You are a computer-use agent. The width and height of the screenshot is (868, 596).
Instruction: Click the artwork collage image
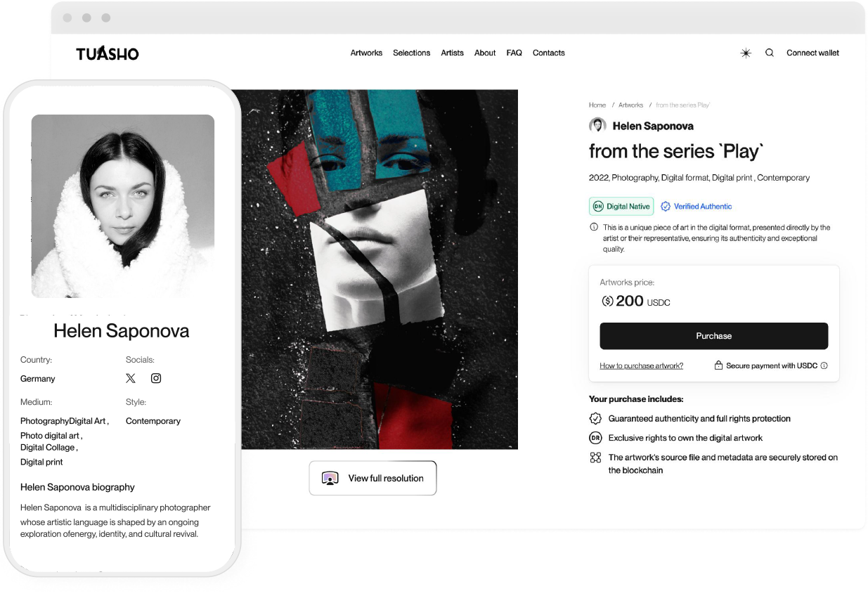pos(380,269)
